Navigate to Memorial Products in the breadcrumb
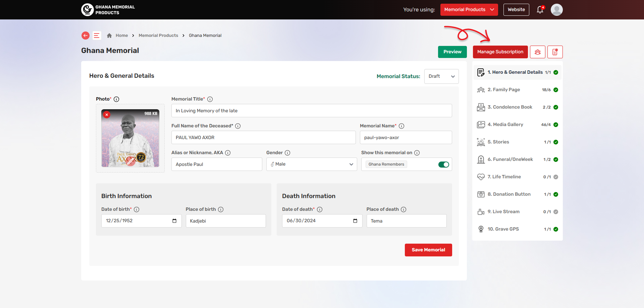 (x=158, y=35)
